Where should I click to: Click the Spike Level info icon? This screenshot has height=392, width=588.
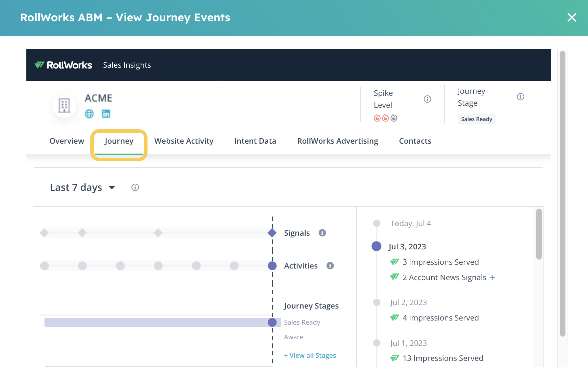pyautogui.click(x=427, y=99)
